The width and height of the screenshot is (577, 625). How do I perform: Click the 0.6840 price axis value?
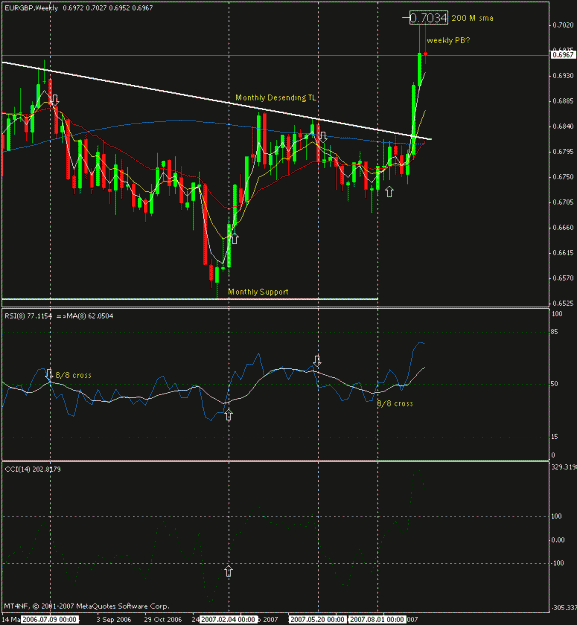pyautogui.click(x=563, y=126)
